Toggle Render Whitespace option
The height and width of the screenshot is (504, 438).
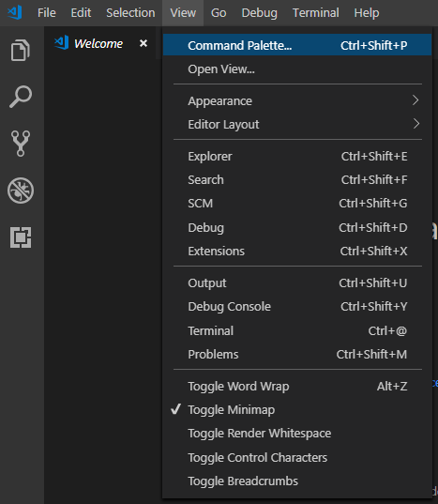click(x=297, y=434)
